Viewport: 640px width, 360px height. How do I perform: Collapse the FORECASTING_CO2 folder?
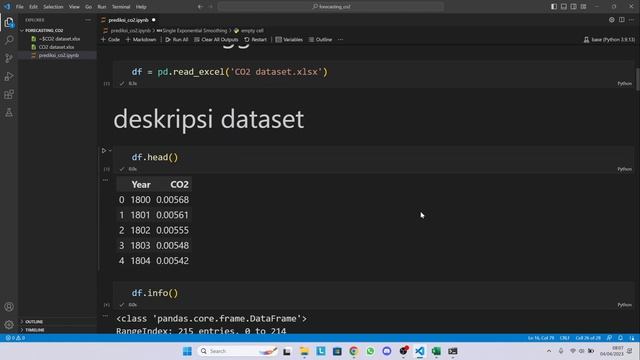click(44, 31)
